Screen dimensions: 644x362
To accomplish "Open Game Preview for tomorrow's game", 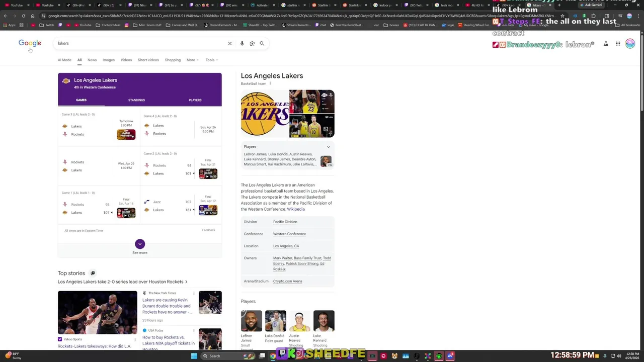I will point(126,135).
